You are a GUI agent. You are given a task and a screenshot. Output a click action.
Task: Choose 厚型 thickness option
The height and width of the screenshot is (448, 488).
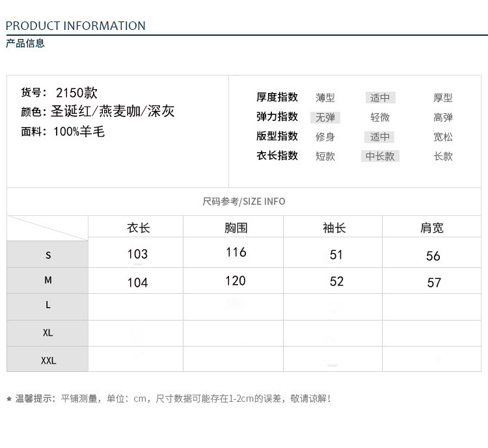click(x=442, y=98)
